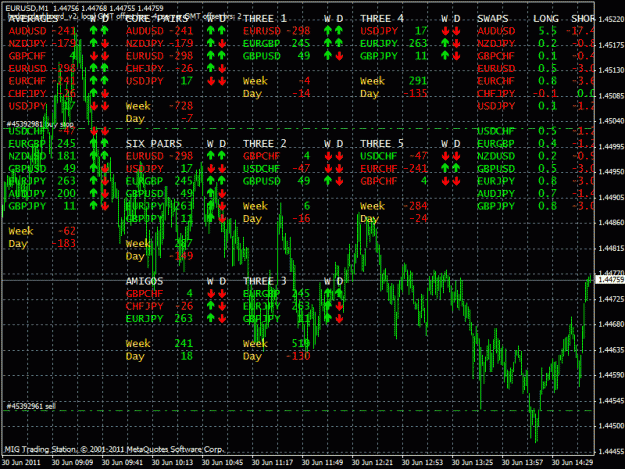Click the CHFJPY long swap value -0.1
This screenshot has height=469, width=625.
pyautogui.click(x=545, y=94)
